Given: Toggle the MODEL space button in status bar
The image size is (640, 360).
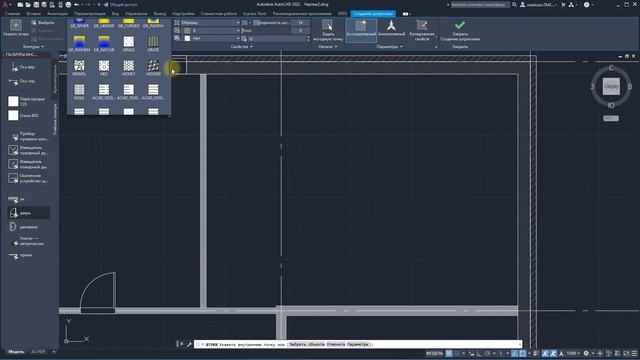Looking at the screenshot, I should [434, 353].
